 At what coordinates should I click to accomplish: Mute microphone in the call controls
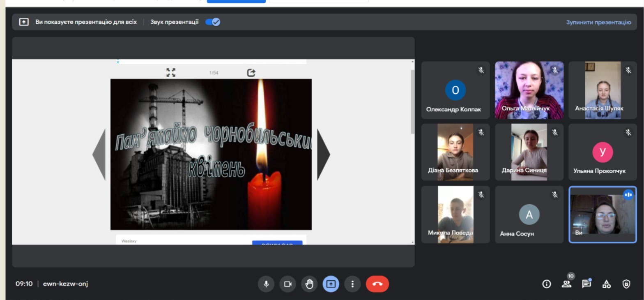pyautogui.click(x=266, y=284)
